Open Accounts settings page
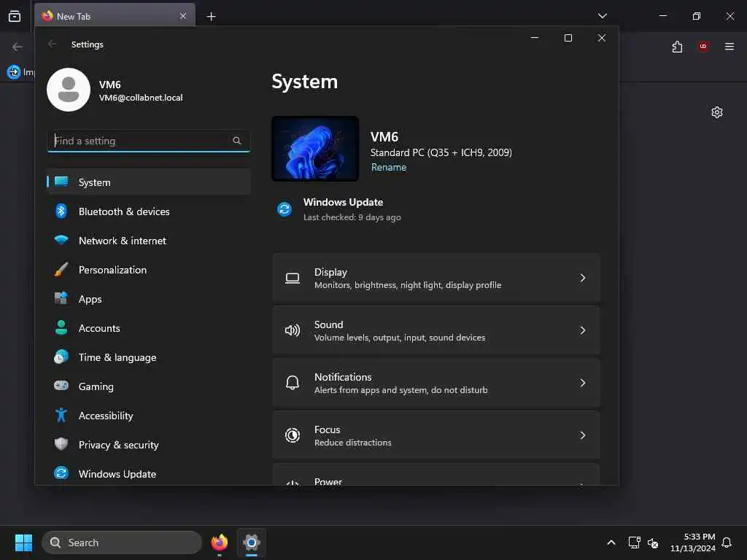This screenshot has height=560, width=747. [149, 328]
